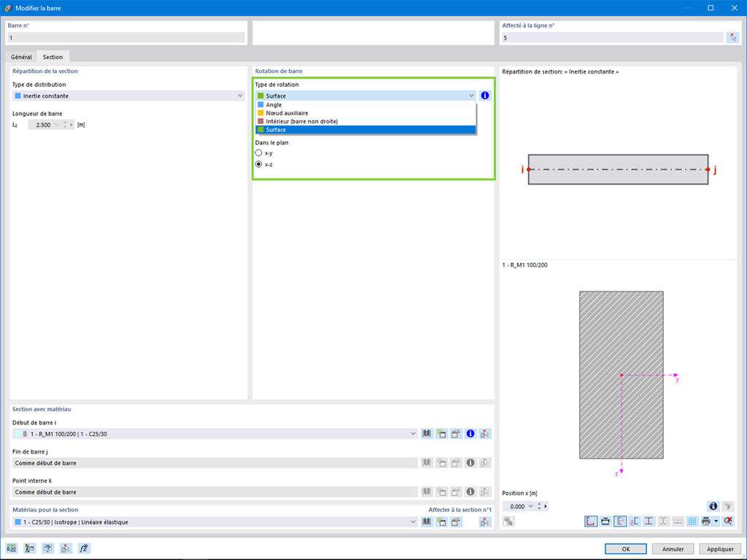Click the comment icon in bottom-left toolbar
The image size is (747, 560).
point(47,548)
